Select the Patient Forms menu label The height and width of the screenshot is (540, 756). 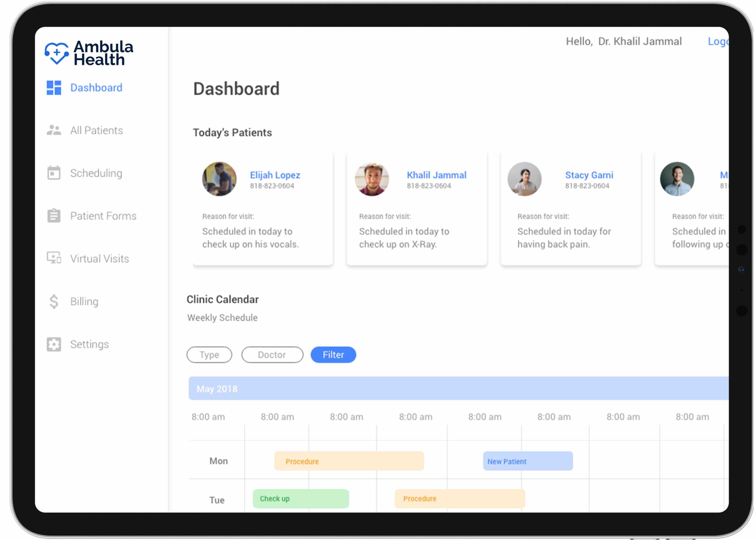pyautogui.click(x=103, y=216)
